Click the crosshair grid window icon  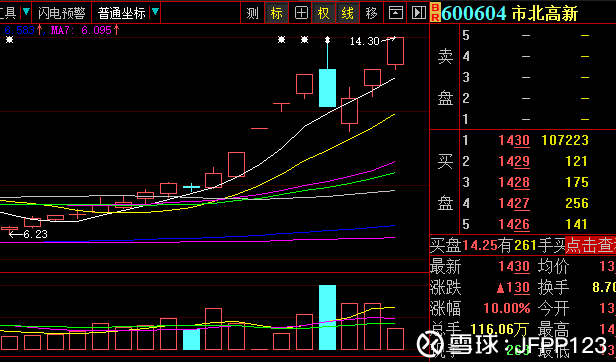pyautogui.click(x=301, y=13)
